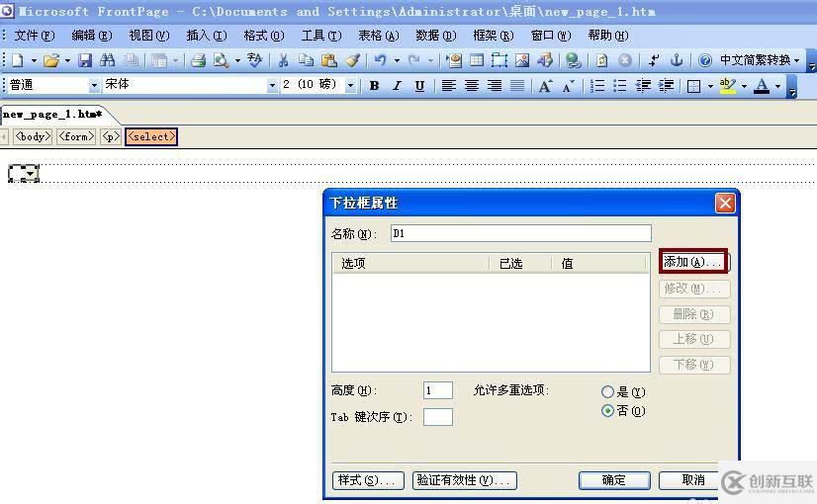This screenshot has width=817, height=504.
Task: Open the 编辑(E) menu
Action: point(91,36)
